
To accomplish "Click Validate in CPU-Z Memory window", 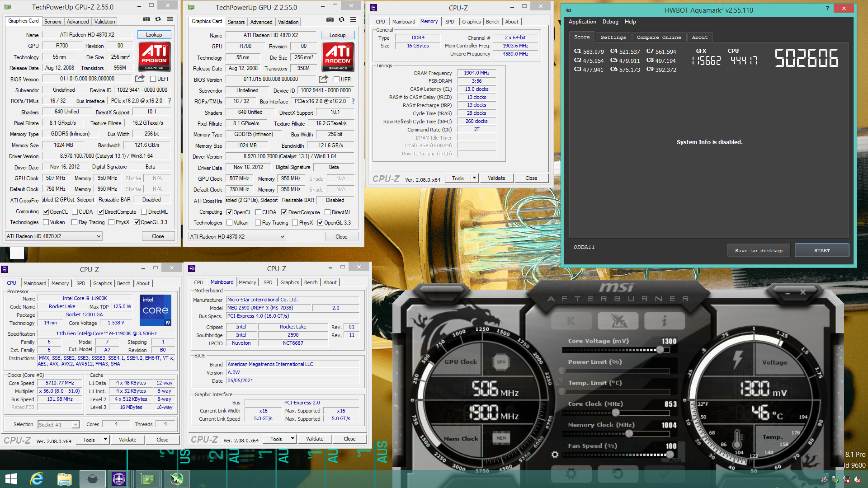I will coord(496,178).
